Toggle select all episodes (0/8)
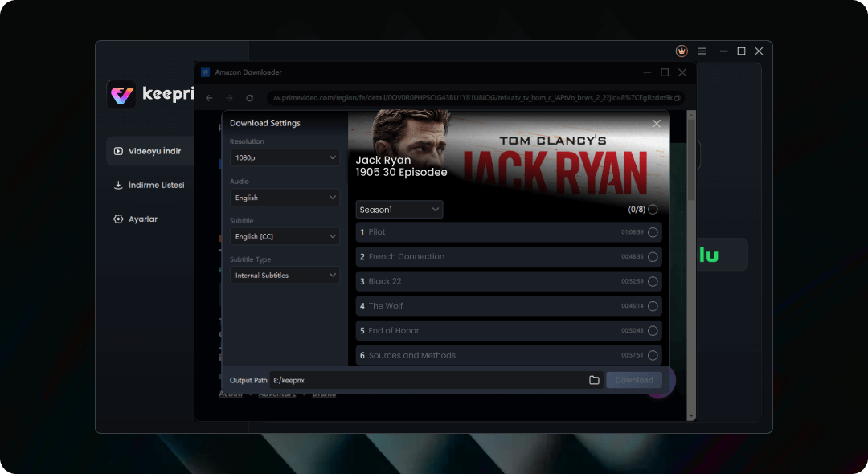Viewport: 868px width, 474px height. point(653,210)
